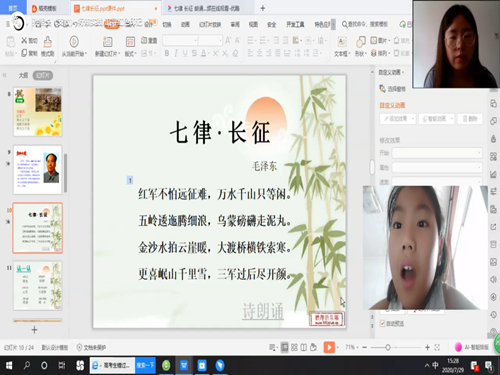Click the bullet list icon
The height and width of the screenshot is (375, 500).
click(250, 41)
